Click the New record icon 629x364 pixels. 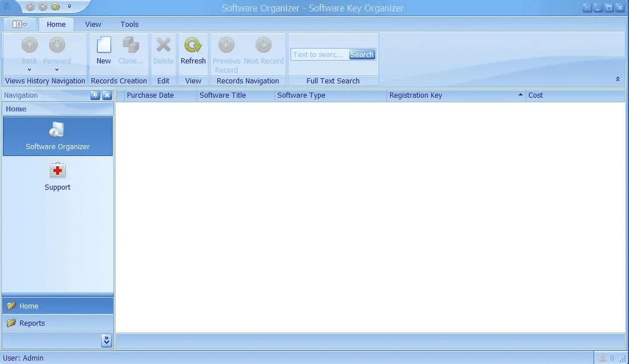click(x=103, y=46)
